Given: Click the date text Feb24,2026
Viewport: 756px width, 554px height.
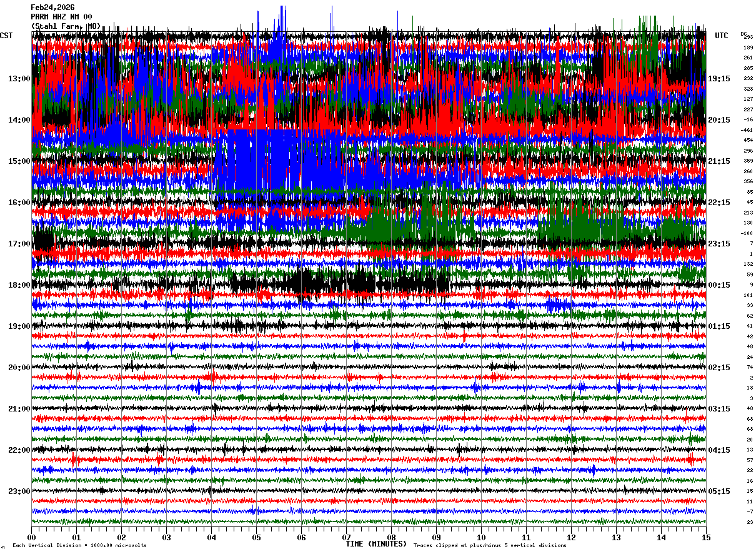Looking at the screenshot, I should point(52,8).
